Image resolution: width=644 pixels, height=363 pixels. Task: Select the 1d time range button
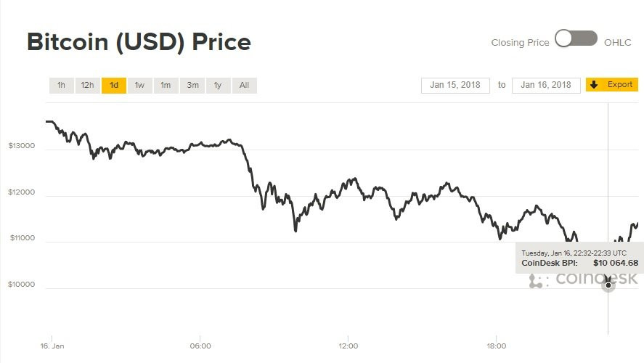point(114,86)
